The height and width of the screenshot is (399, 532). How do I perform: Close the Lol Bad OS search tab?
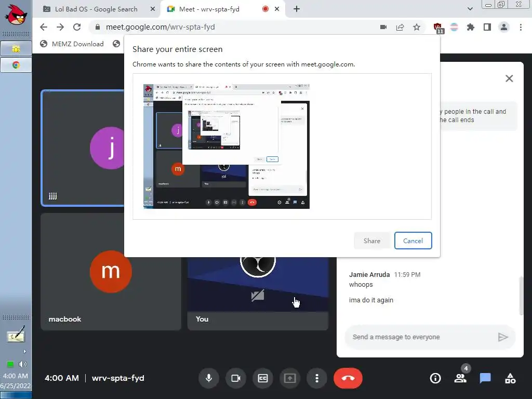[x=153, y=9]
